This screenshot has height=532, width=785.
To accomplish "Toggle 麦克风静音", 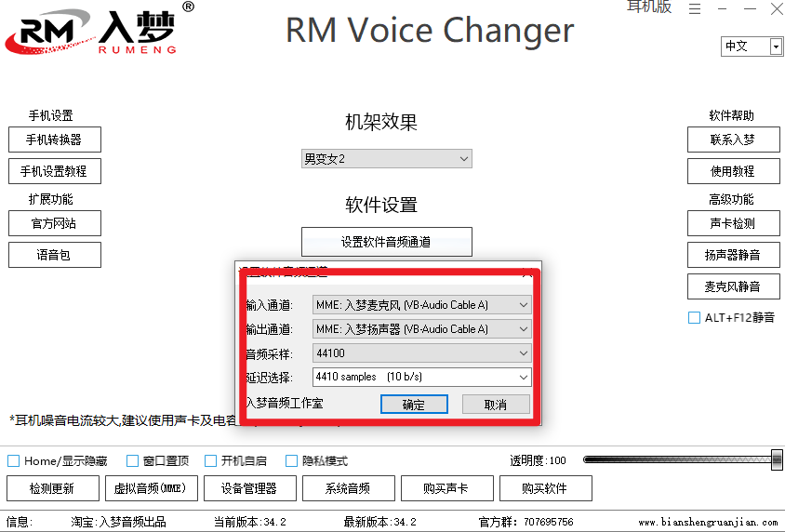I will click(734, 286).
